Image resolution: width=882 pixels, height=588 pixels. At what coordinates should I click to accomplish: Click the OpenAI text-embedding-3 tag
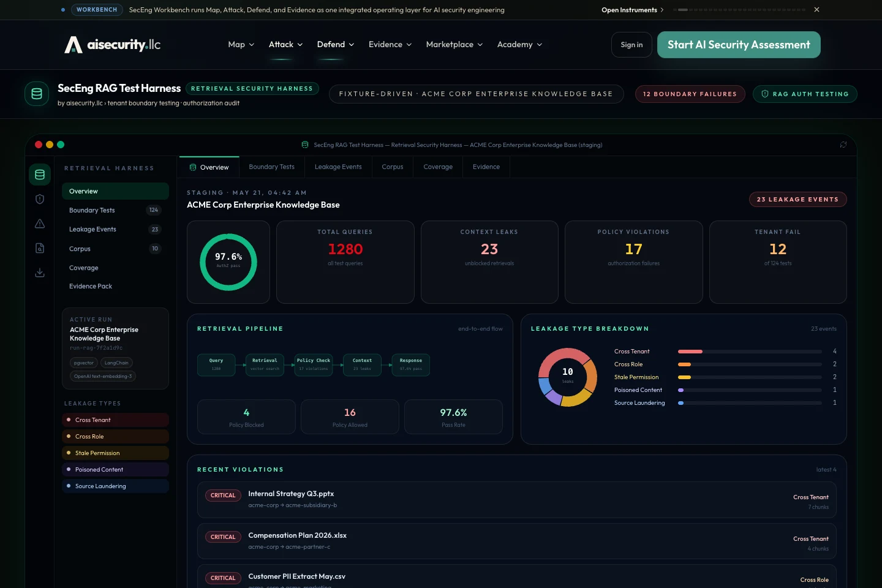pos(103,376)
